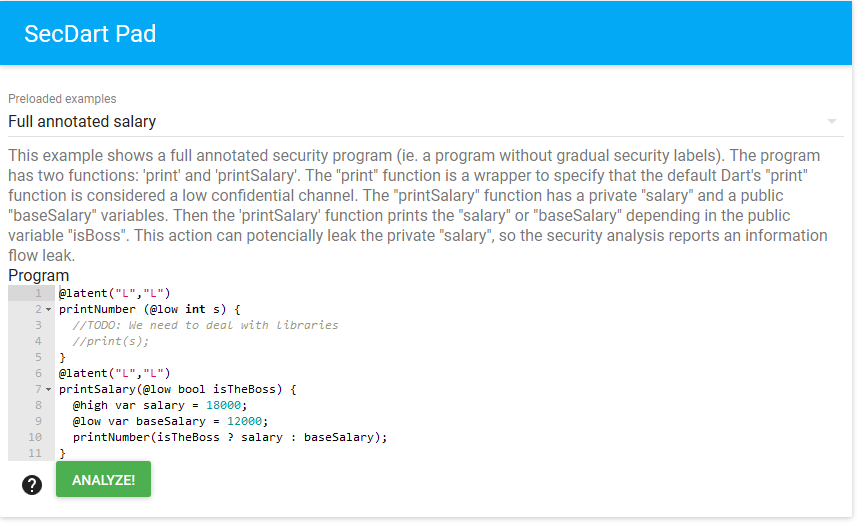
Task: Click the @high annotation on salary
Action: [x=90, y=406]
